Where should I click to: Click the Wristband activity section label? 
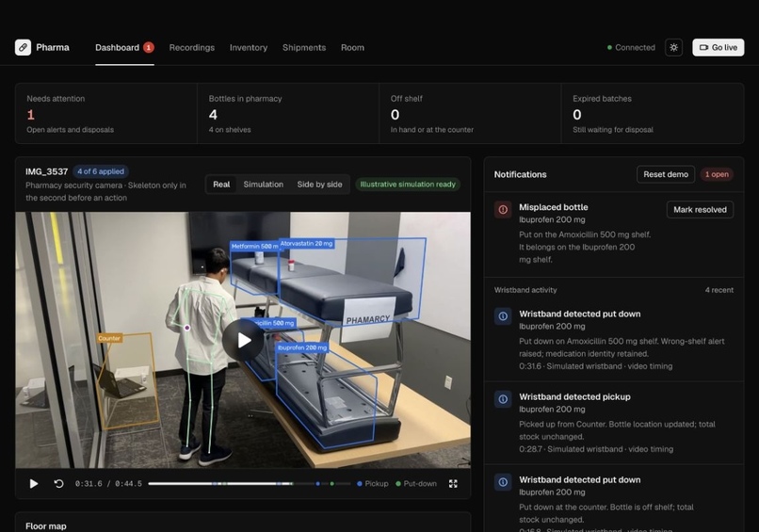pyautogui.click(x=525, y=290)
